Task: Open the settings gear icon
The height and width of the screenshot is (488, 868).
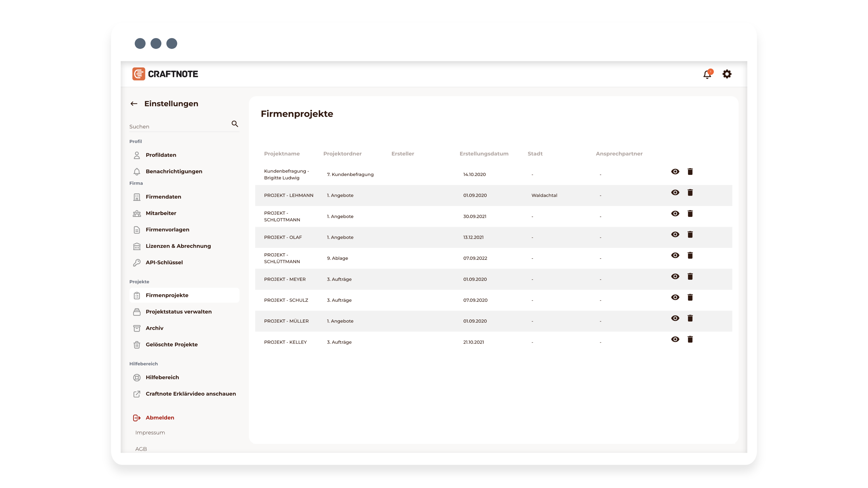Action: [x=727, y=74]
